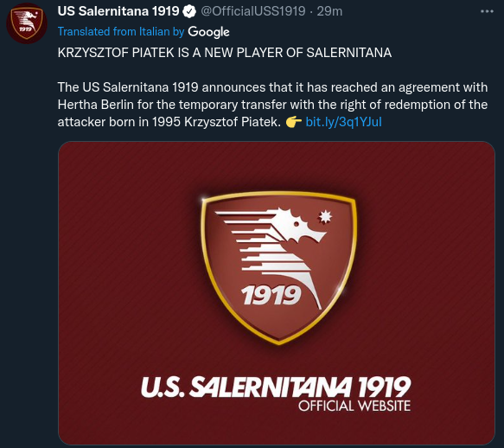The width and height of the screenshot is (504, 448).
Task: Click the small 1919 text in avatar
Action: coord(25,29)
